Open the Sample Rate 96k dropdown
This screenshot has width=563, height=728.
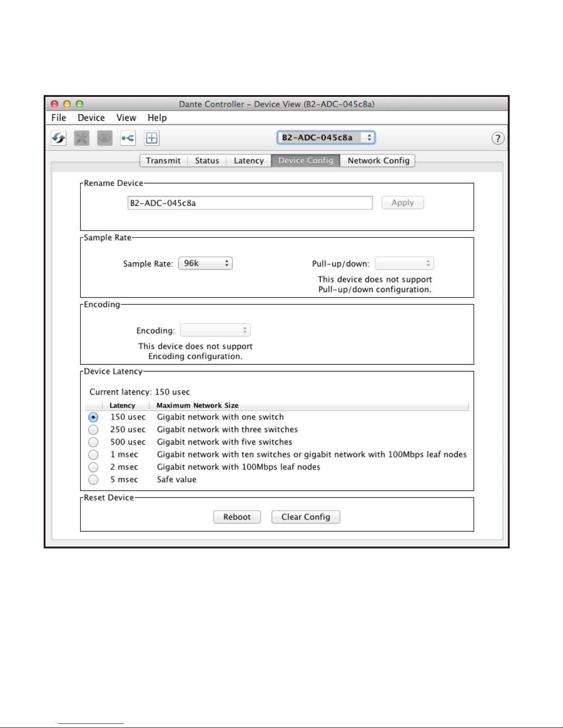click(x=205, y=263)
